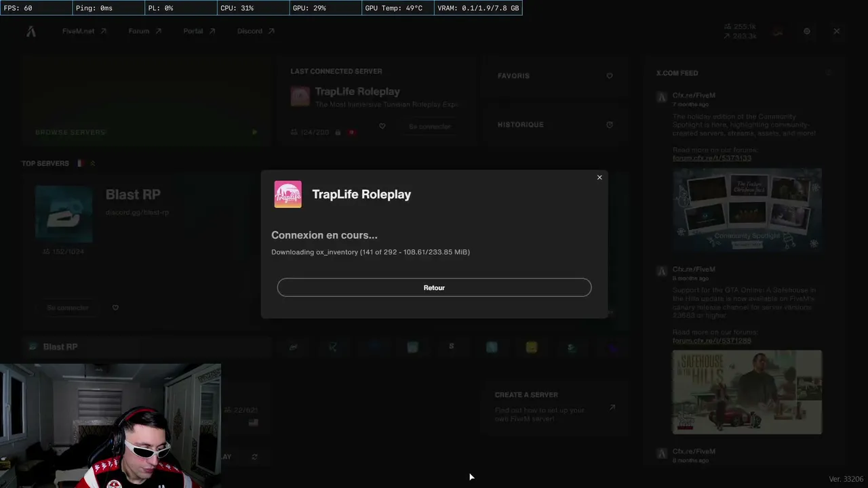Click the lock icon beside 124/200 players
Viewport: 868px width, 488px height.
coord(338,132)
